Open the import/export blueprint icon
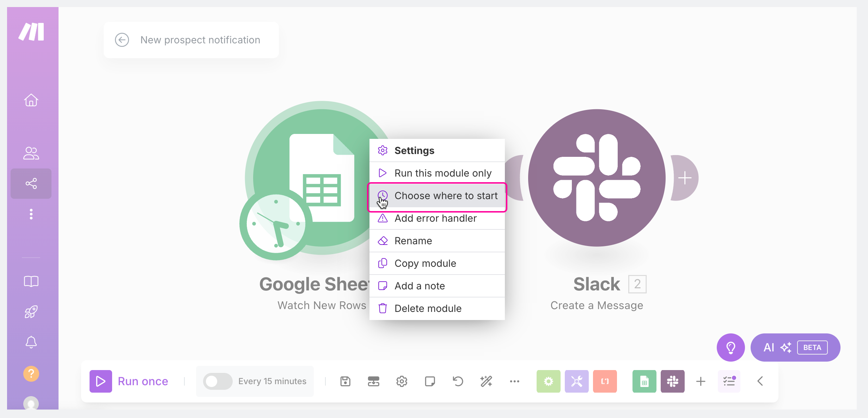 (374, 381)
